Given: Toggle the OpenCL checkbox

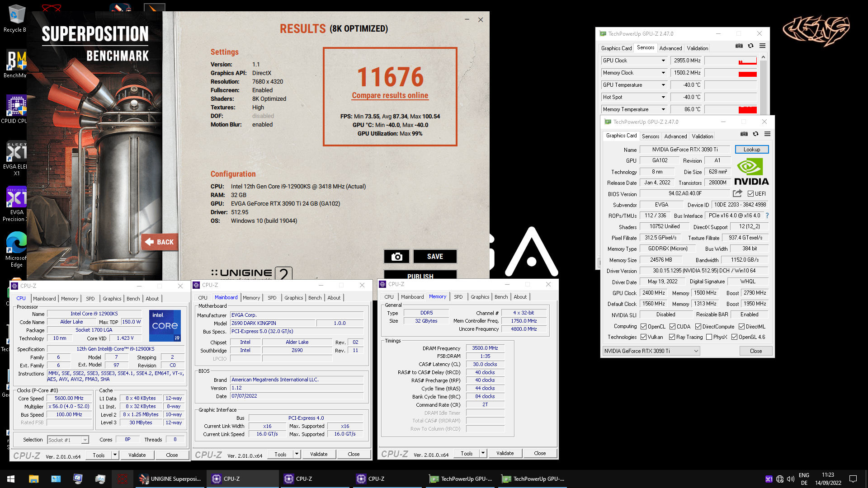Looking at the screenshot, I should (x=643, y=327).
